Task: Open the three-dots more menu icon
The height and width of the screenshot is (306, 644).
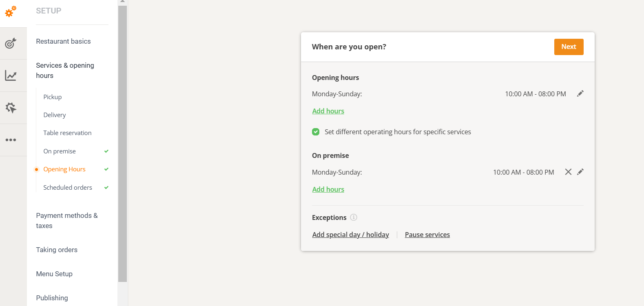Action: coord(11,140)
